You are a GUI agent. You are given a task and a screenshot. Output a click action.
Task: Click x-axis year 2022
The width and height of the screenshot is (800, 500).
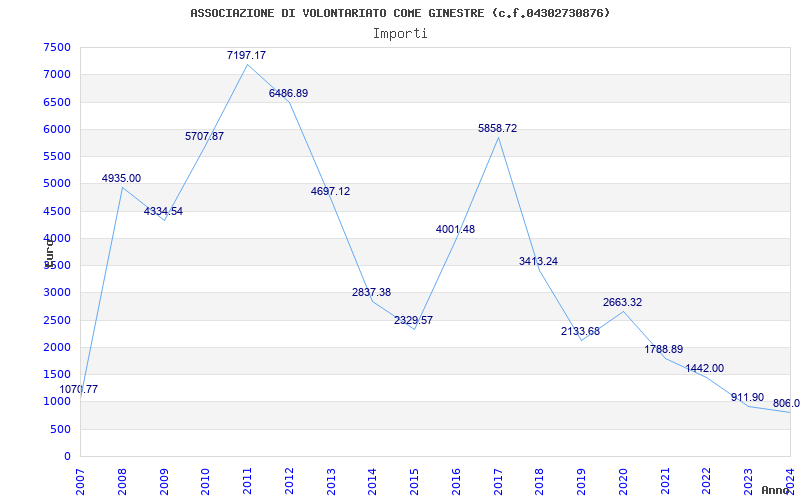pyautogui.click(x=707, y=481)
